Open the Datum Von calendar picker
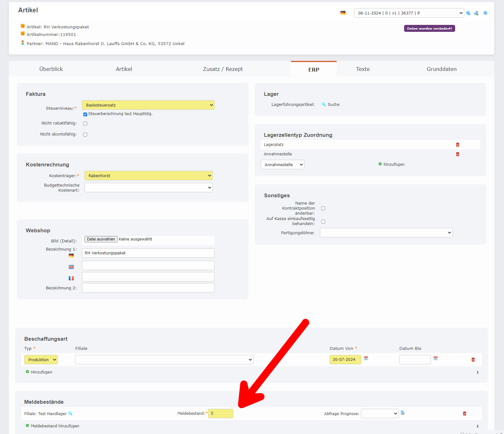The width and height of the screenshot is (504, 434). 366,358
